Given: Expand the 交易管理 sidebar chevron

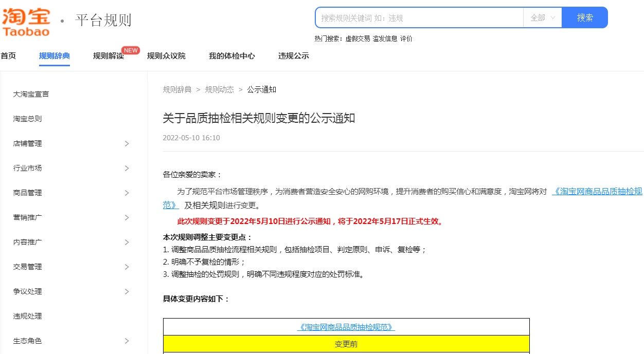Looking at the screenshot, I should [127, 267].
